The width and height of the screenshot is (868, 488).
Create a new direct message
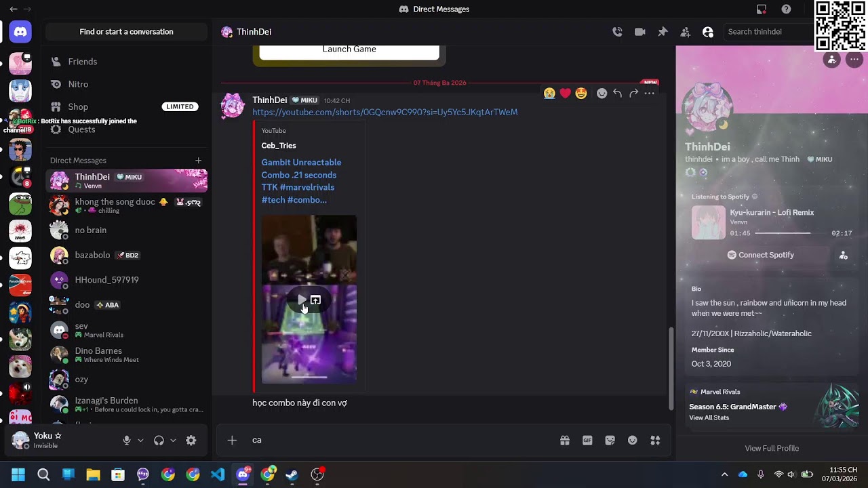pyautogui.click(x=198, y=161)
